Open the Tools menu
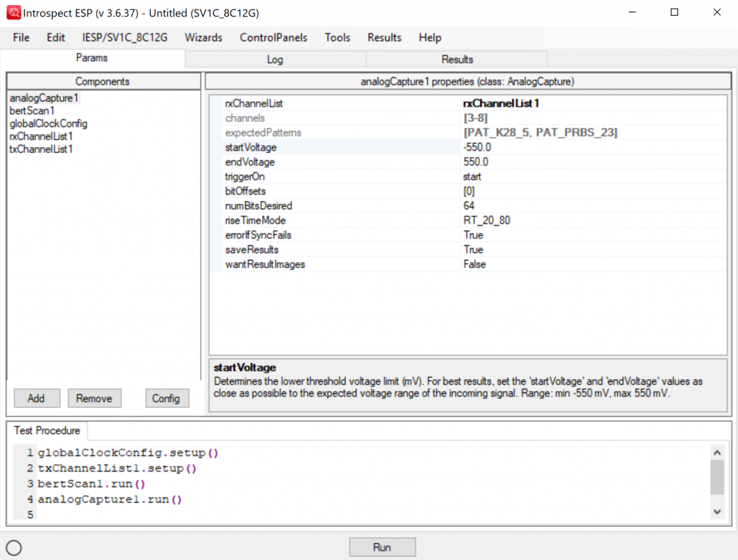This screenshot has height=560, width=738. [337, 37]
